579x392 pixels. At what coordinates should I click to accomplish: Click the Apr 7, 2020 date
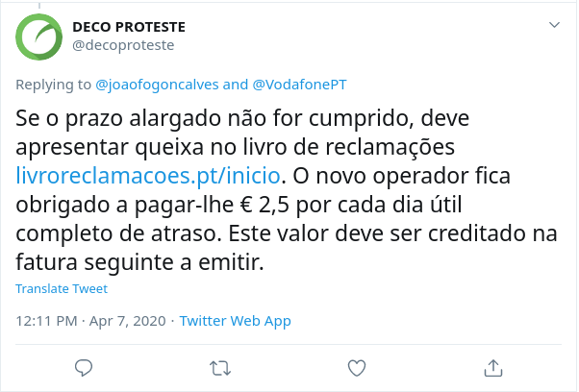pyautogui.click(x=127, y=321)
